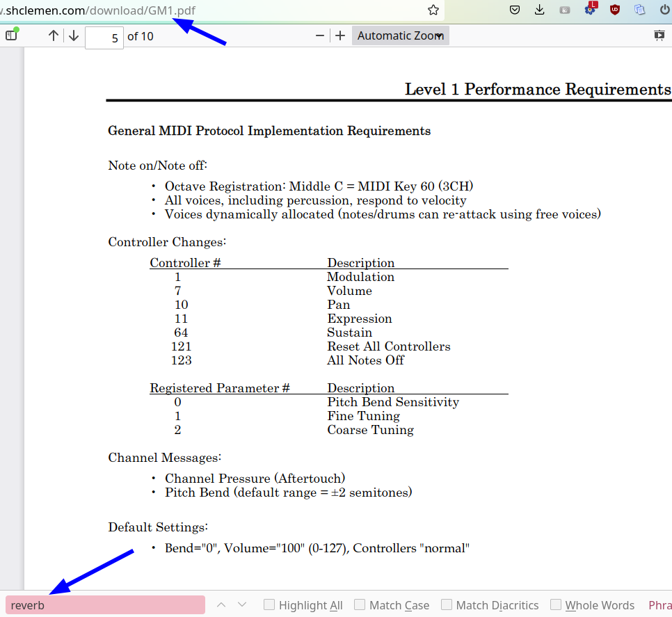
Task: Find next match of reverb
Action: click(x=242, y=605)
